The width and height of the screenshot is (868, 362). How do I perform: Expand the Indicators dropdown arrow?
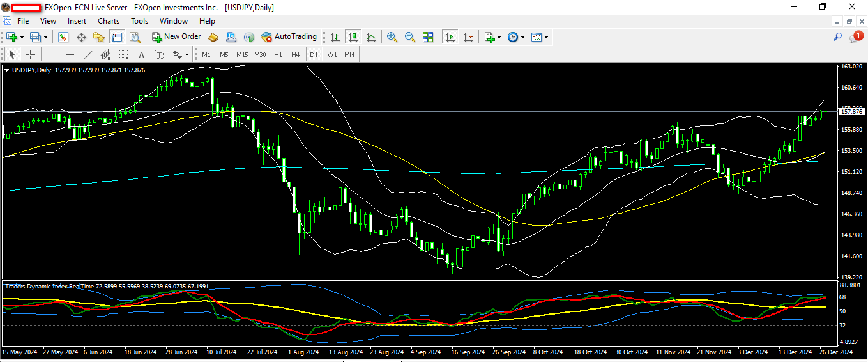point(499,37)
